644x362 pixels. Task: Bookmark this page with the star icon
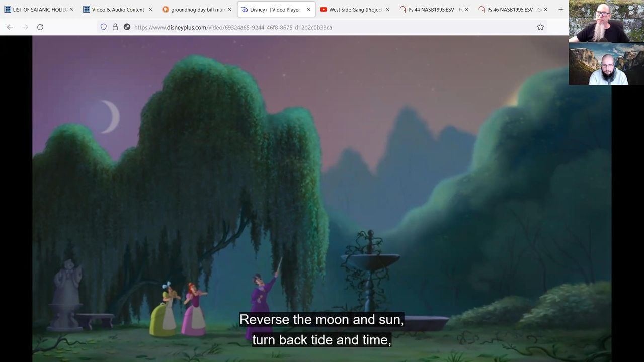pos(540,27)
